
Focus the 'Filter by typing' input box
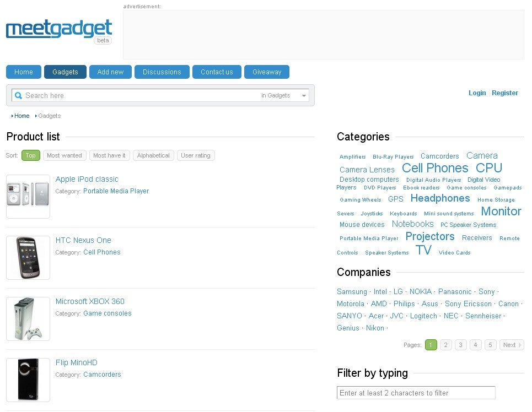(416, 393)
